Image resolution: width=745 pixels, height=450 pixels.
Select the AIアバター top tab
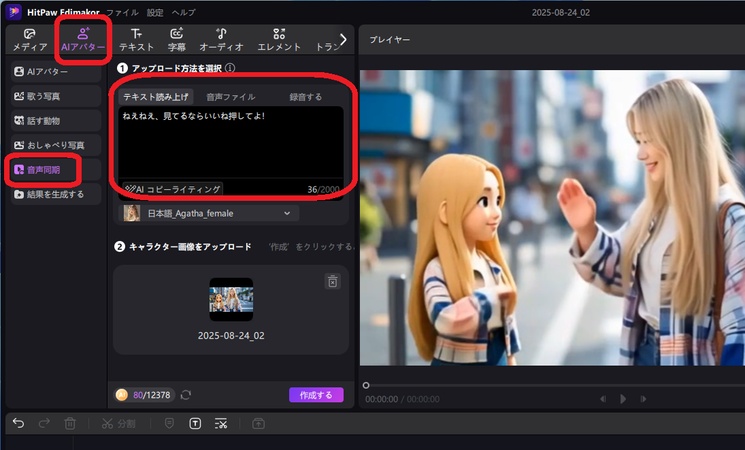[x=83, y=39]
